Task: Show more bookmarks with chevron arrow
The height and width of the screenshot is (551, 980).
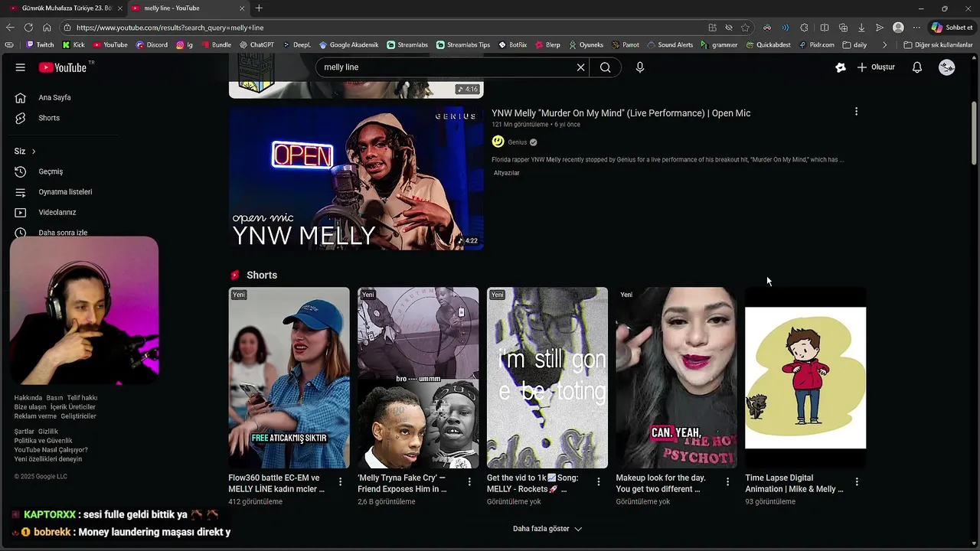Action: [885, 45]
